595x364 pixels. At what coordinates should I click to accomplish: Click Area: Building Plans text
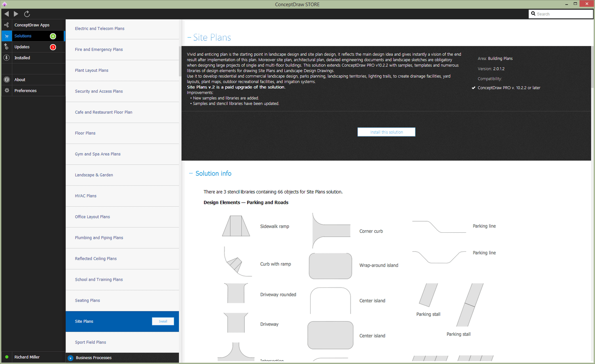coord(495,59)
